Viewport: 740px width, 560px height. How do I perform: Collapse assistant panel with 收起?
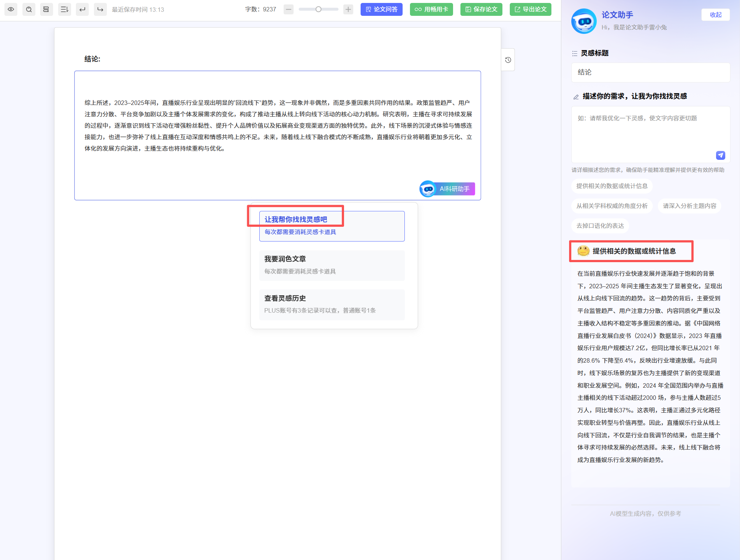715,15
